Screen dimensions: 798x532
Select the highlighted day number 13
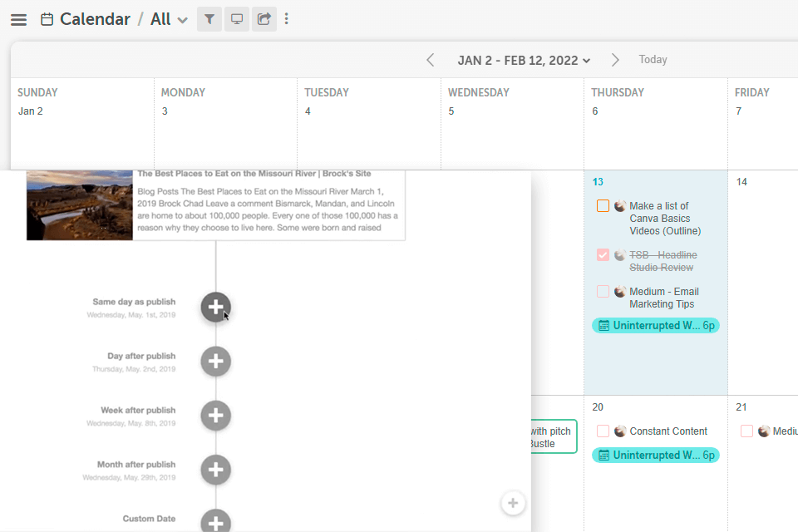pyautogui.click(x=598, y=182)
